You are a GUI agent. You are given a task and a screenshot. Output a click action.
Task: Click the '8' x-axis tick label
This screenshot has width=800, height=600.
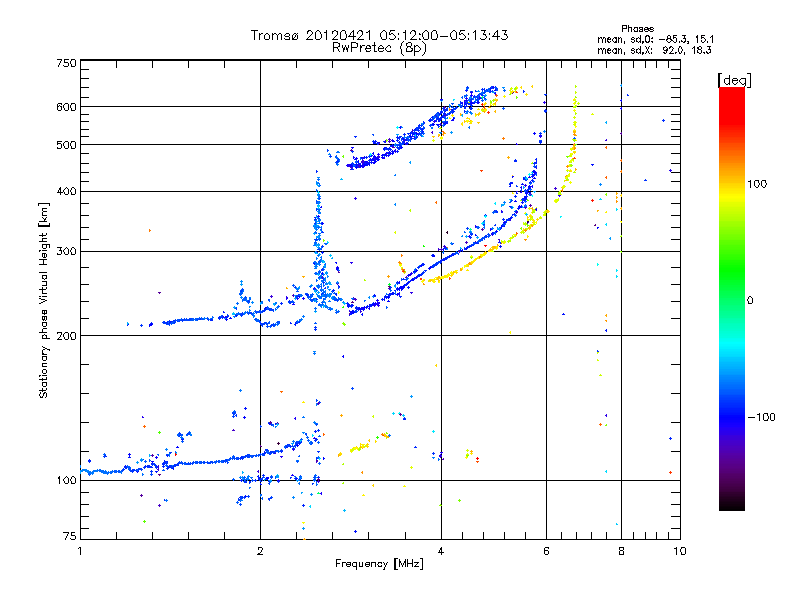tap(621, 551)
